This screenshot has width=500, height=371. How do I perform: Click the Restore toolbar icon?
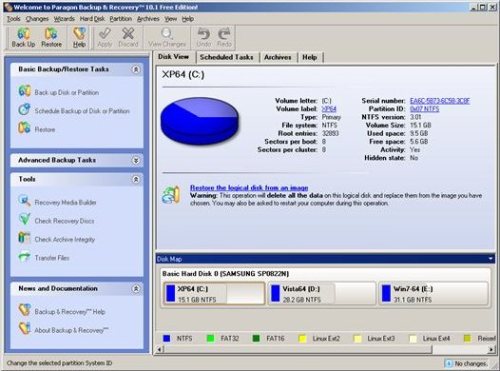[51, 37]
